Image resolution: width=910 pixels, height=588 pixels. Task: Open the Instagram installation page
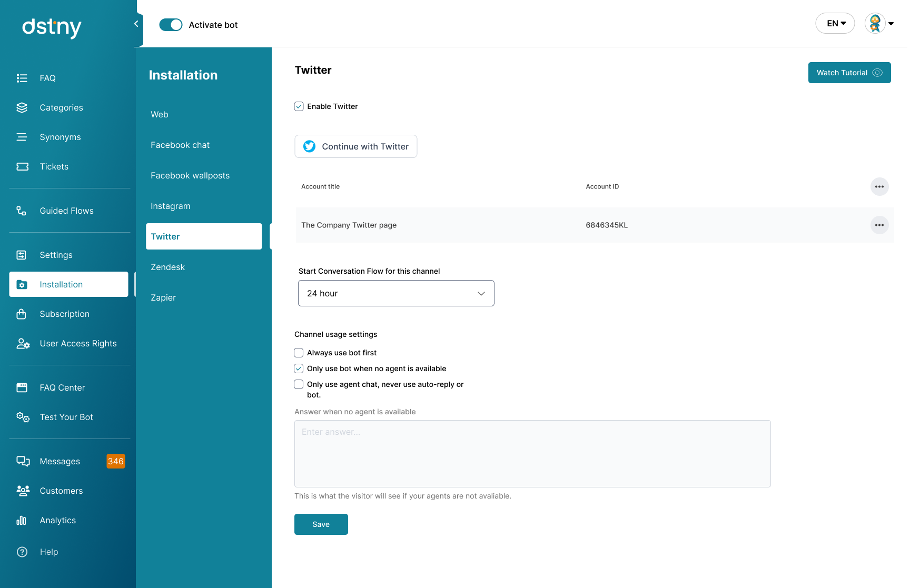(170, 206)
